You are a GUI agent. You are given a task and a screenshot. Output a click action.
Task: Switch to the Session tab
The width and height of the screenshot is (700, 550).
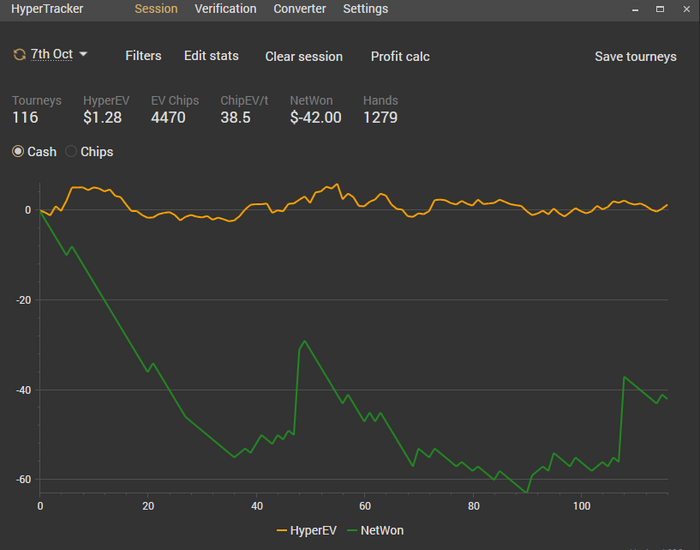[156, 9]
